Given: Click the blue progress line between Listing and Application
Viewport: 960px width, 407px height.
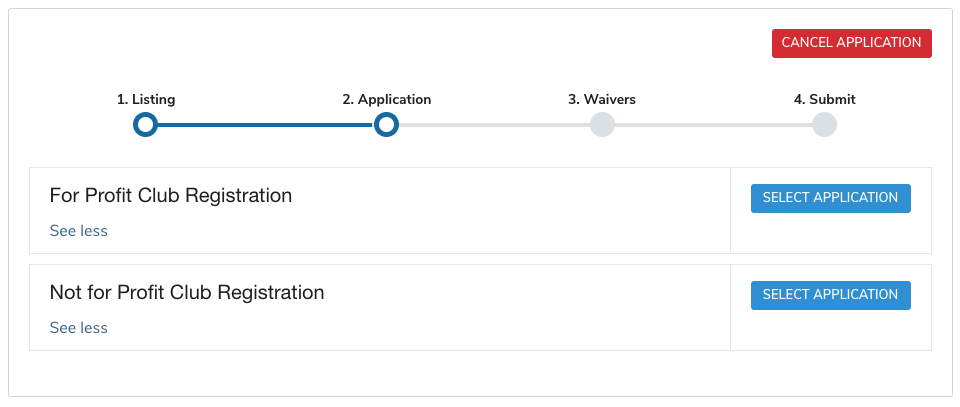Looking at the screenshot, I should click(266, 125).
